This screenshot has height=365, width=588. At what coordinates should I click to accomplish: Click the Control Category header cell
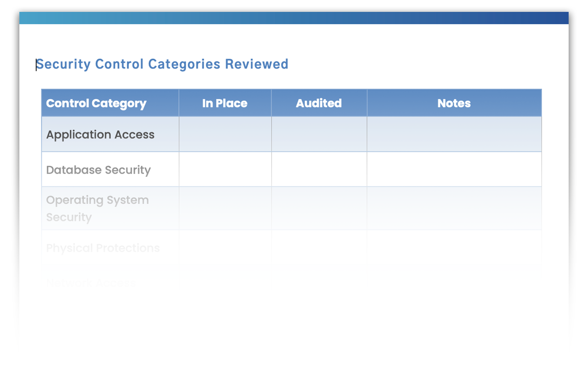tap(96, 103)
